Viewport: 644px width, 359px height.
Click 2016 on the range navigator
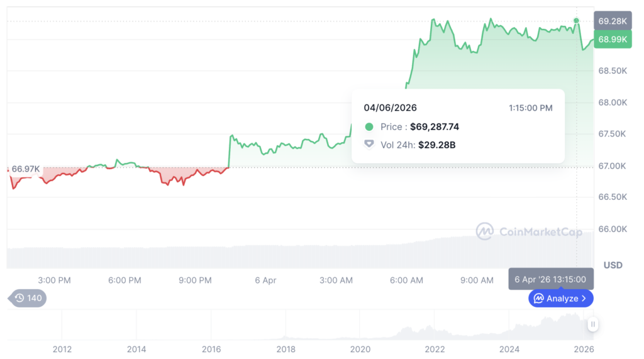coord(211,350)
